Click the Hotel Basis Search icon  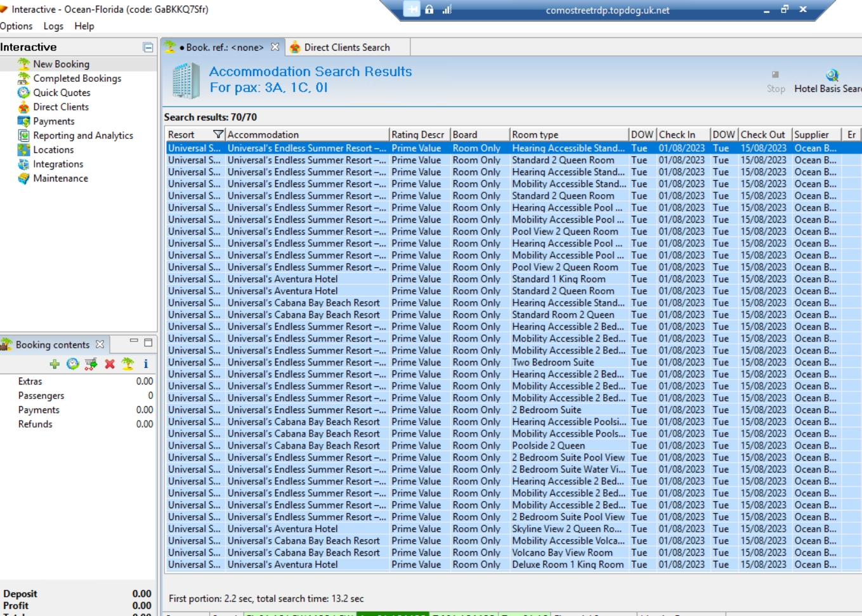pyautogui.click(x=832, y=75)
